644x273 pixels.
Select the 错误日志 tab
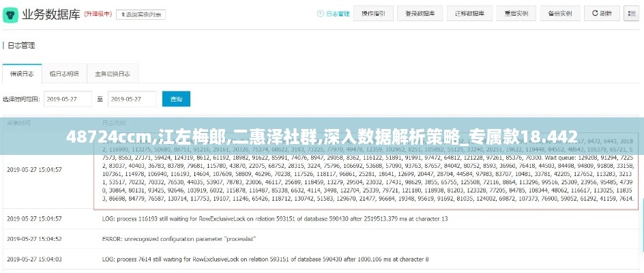(x=22, y=74)
